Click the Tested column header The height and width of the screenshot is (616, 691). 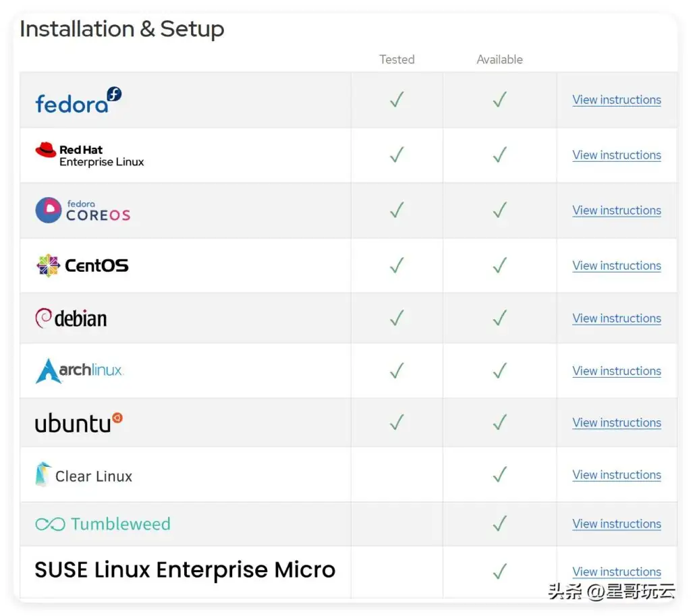click(397, 59)
